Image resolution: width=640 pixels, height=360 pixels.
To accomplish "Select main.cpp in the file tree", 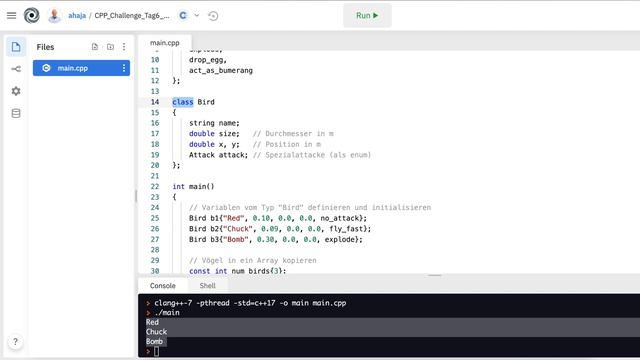I will point(81,68).
